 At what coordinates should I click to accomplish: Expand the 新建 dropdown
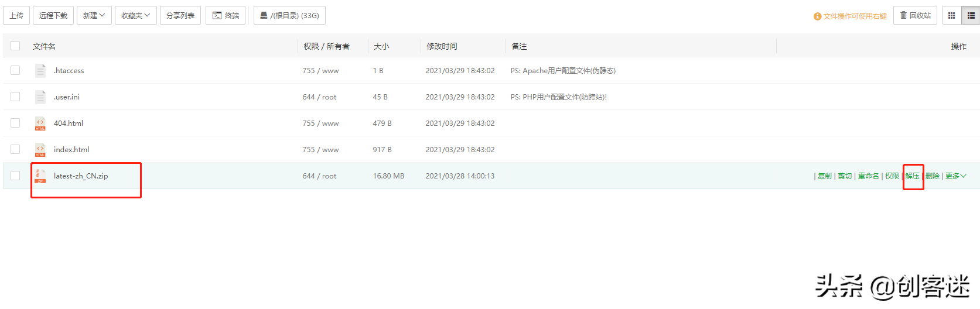tap(94, 16)
